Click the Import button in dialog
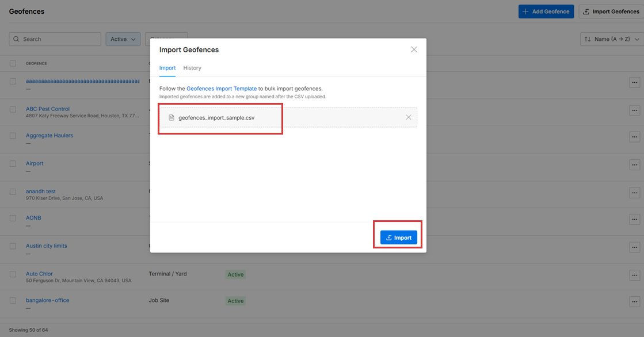Viewport: 644px width, 337px height. [x=398, y=238]
